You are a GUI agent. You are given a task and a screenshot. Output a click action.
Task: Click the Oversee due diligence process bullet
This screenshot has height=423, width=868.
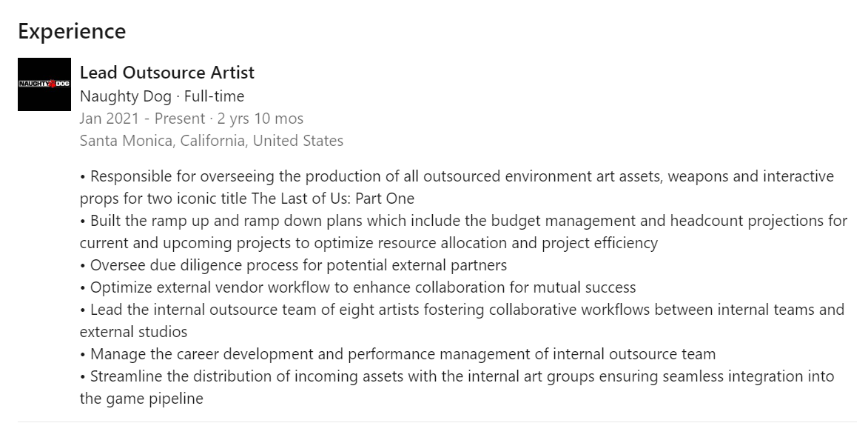tap(293, 265)
